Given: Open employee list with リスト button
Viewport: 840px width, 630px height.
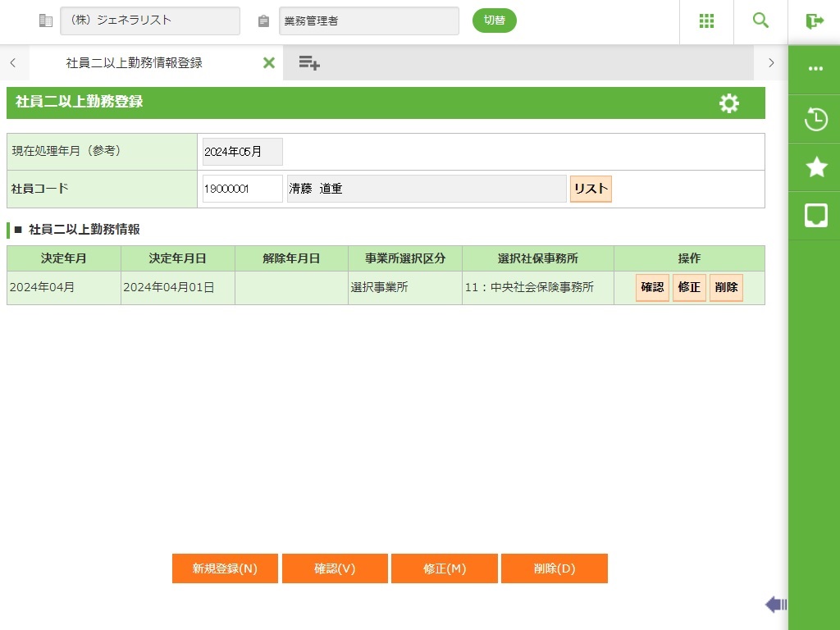Looking at the screenshot, I should point(591,189).
